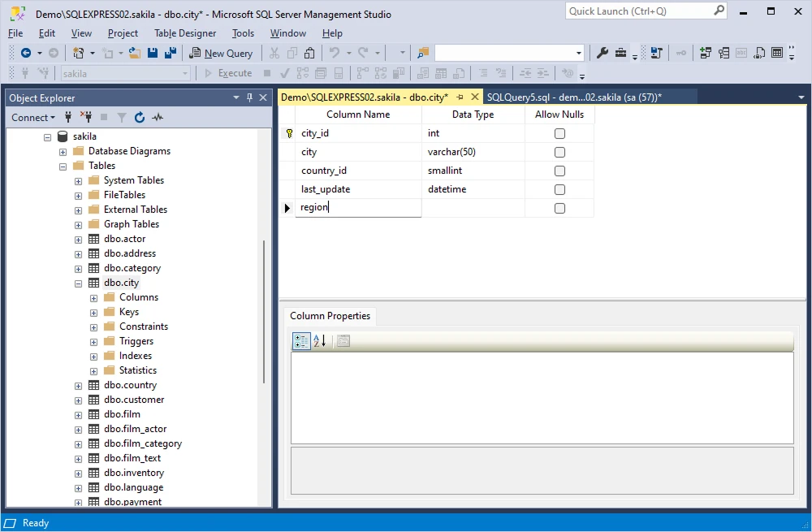Toggle Allow Nulls for city column
Image resolution: width=812 pixels, height=532 pixels.
559,153
